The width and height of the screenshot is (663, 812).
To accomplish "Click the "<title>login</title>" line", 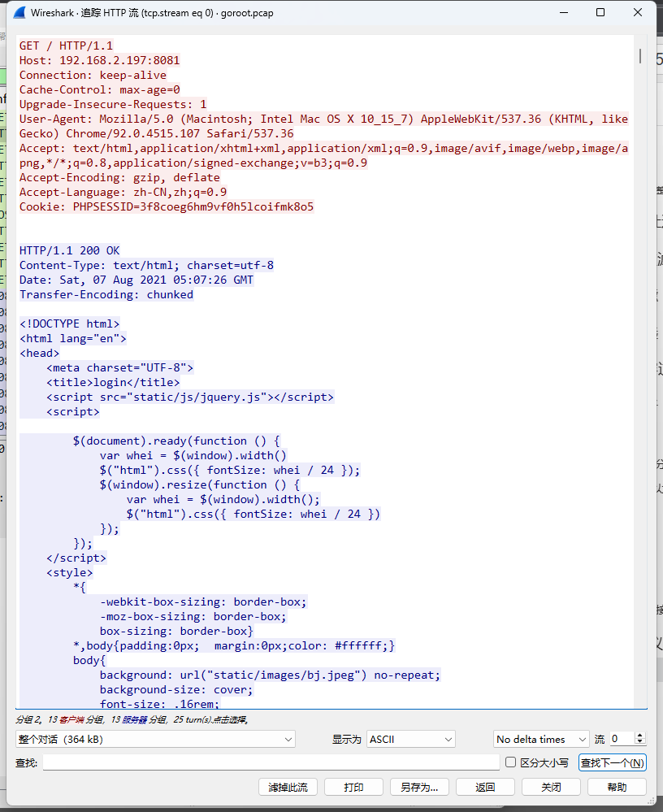I will 113,382.
